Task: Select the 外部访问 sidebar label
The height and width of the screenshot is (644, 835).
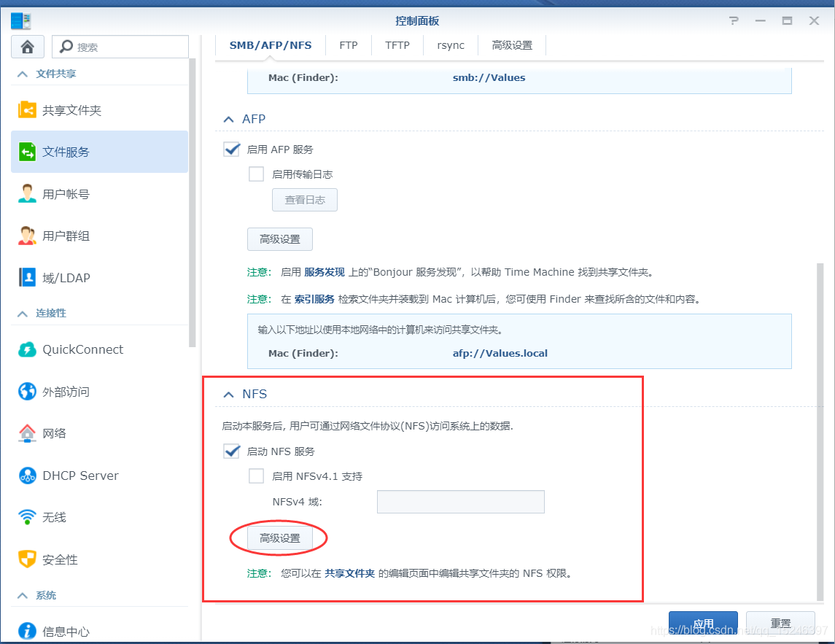Action: [66, 392]
